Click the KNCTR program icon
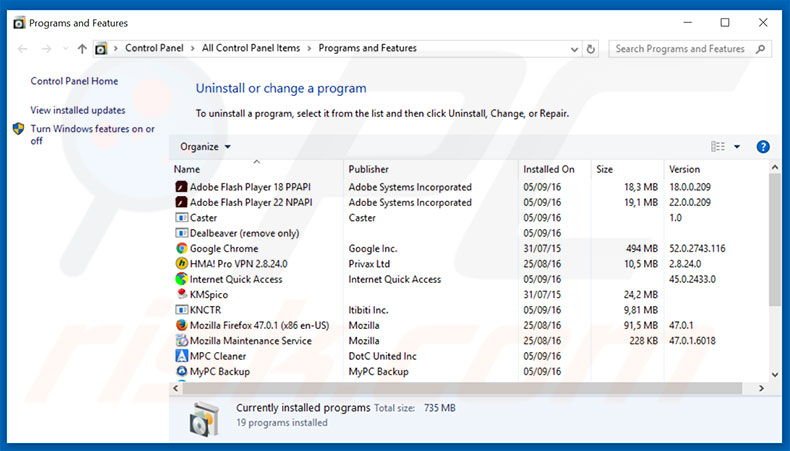Viewport: 790px width, 451px height. coord(181,310)
